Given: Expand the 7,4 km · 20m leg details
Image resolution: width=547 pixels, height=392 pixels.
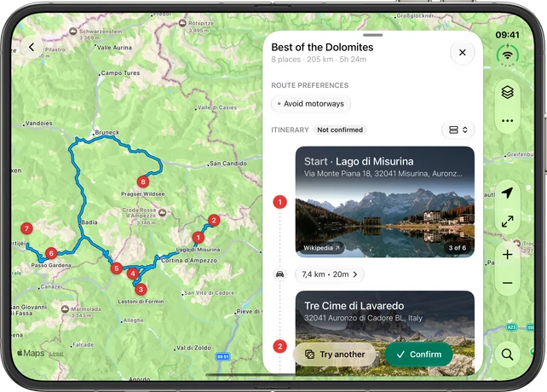Looking at the screenshot, I should (330, 274).
